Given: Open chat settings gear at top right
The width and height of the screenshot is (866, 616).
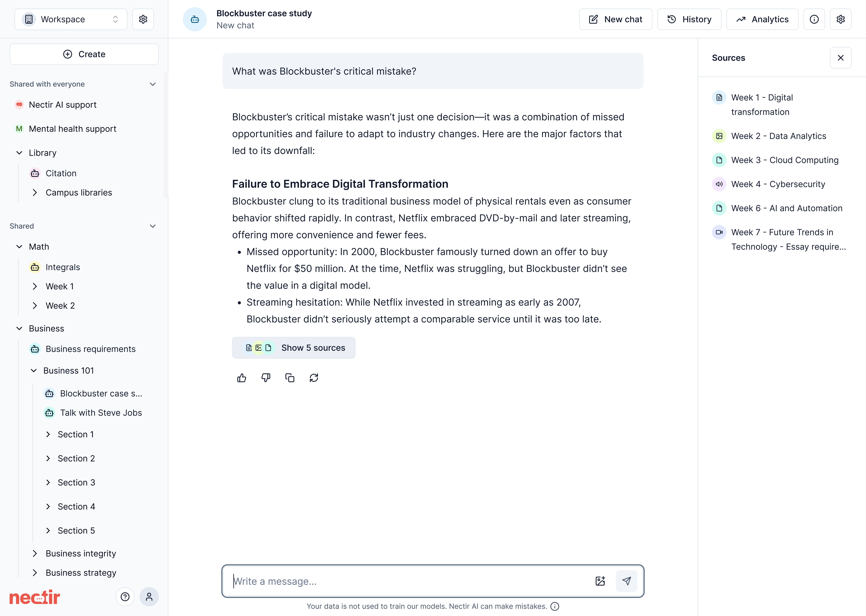Looking at the screenshot, I should [841, 19].
